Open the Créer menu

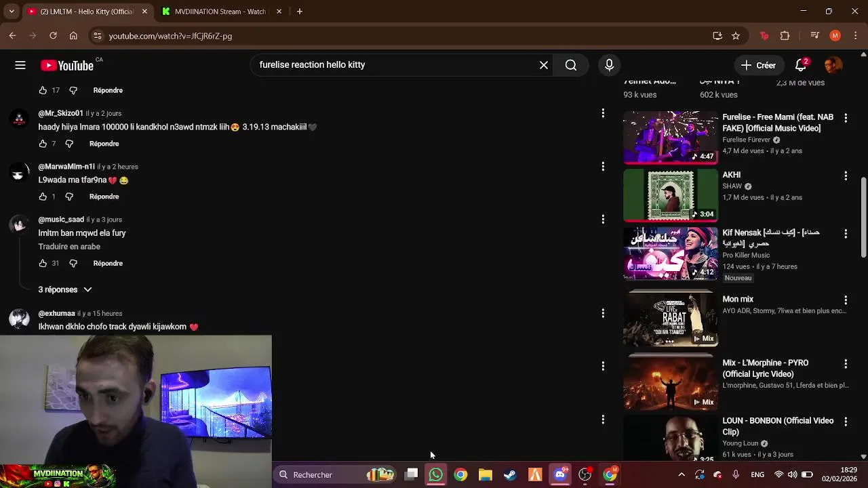tap(758, 65)
